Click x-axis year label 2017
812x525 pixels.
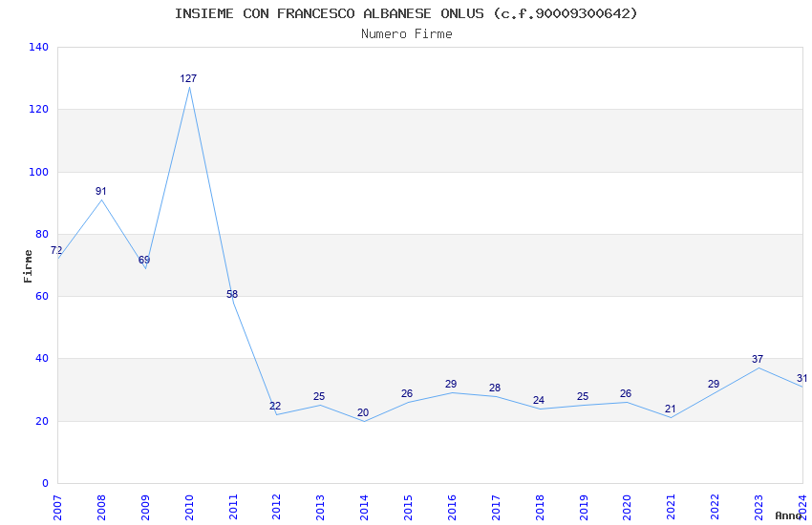coord(496,508)
